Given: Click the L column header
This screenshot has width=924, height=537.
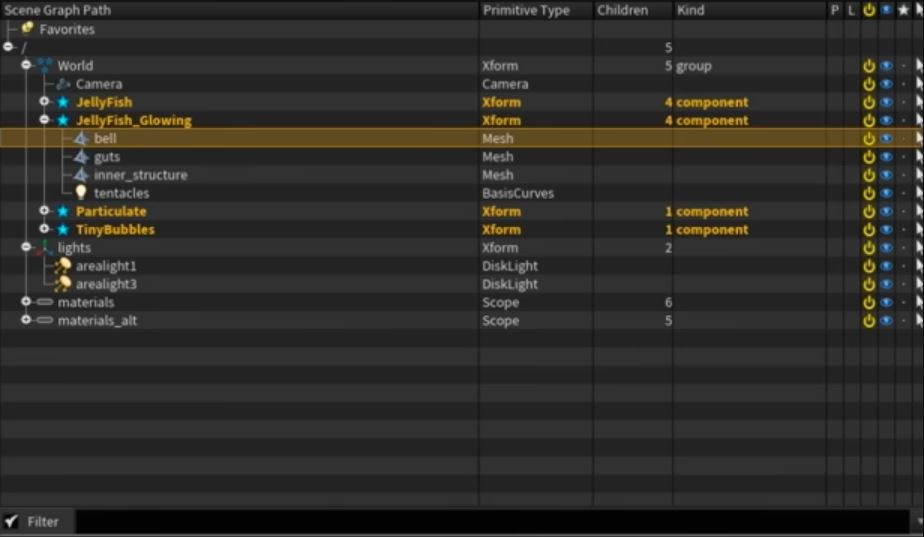Looking at the screenshot, I should pyautogui.click(x=851, y=10).
